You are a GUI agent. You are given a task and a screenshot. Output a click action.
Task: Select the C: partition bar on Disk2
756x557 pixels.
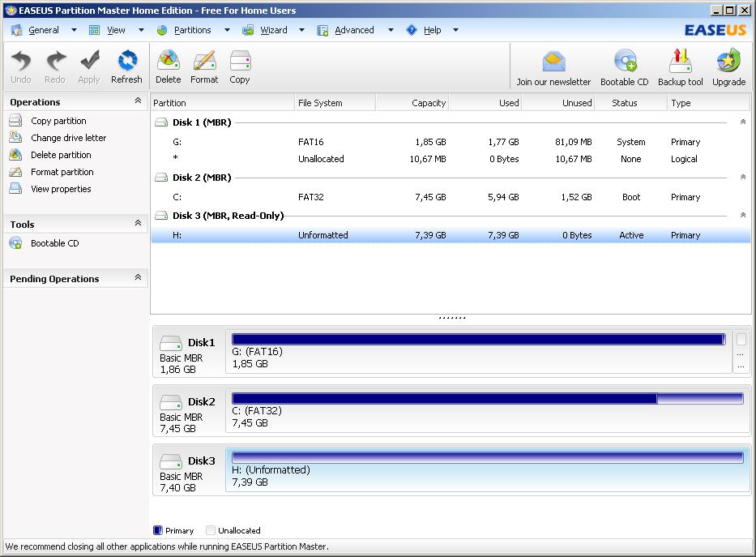[488, 398]
